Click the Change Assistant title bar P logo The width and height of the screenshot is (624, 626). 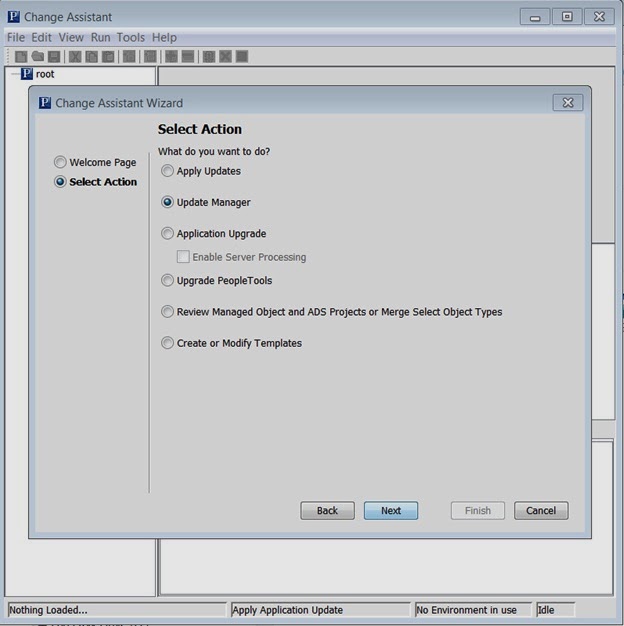(x=14, y=17)
